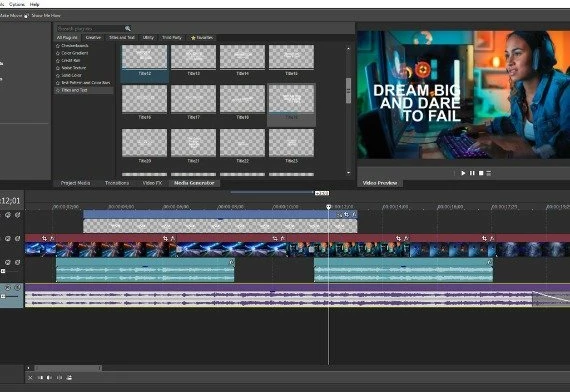The width and height of the screenshot is (570, 392).
Task: Click the timeline timecode display
Action: point(11,201)
